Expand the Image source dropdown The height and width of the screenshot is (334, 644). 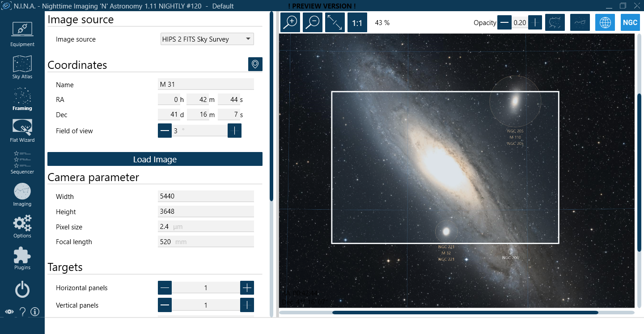[x=207, y=39]
